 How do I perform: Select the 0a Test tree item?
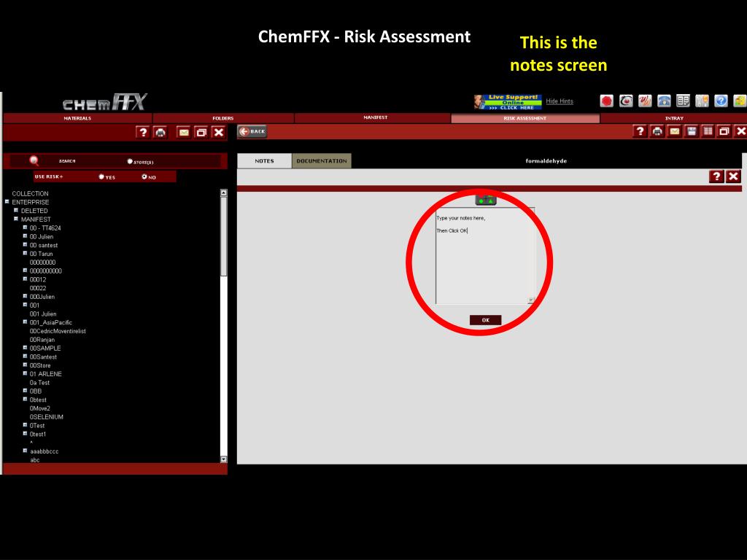39,382
